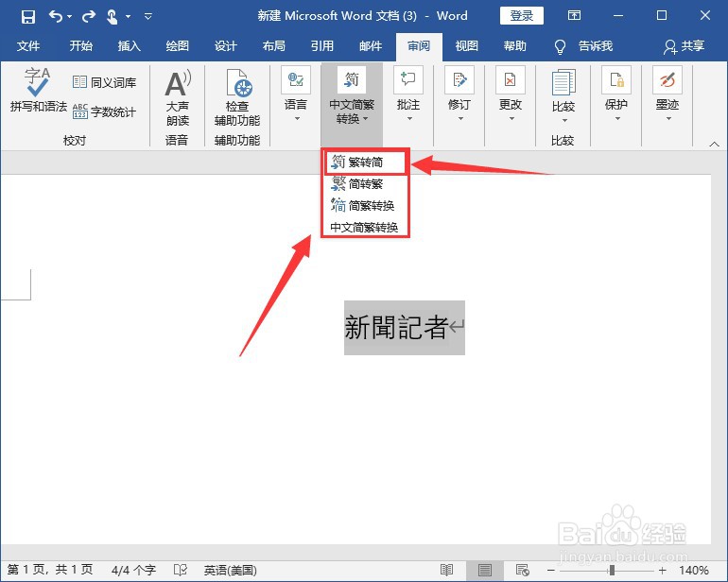The image size is (728, 582).
Task: Open the 修订 track changes dropdown
Action: [x=459, y=94]
